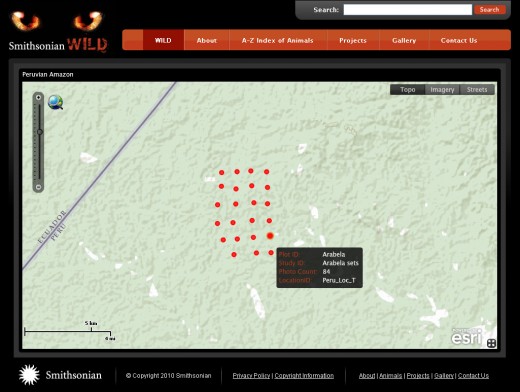Click the zoom slider handle
This screenshot has width=520, height=392.
coord(40,132)
